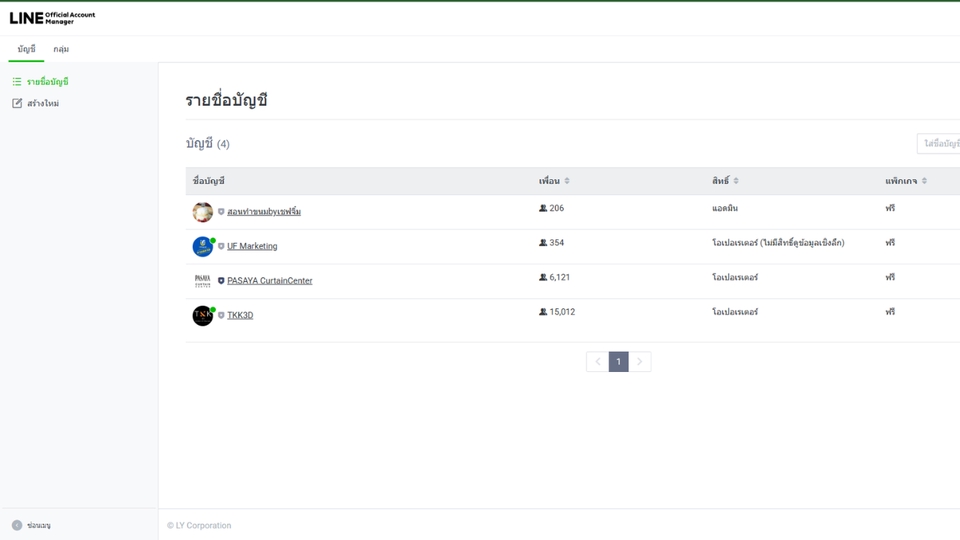The image size is (960, 540).
Task: Click friends icon beside 15,012
Action: tap(542, 312)
